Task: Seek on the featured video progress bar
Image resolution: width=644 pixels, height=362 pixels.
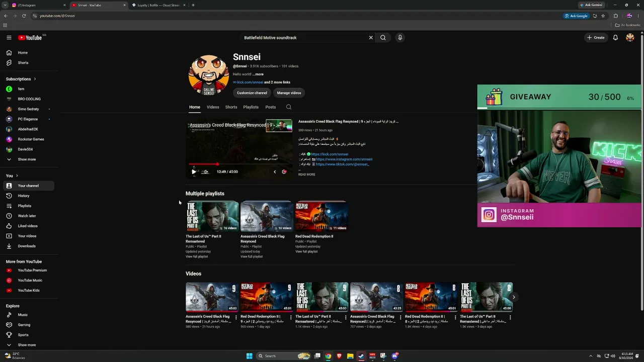Action: click(x=239, y=164)
